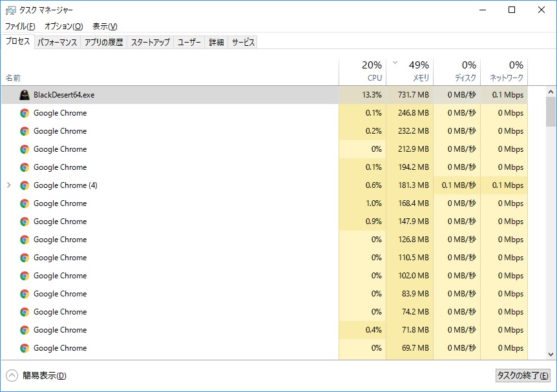Click Chrome icon in 71.8 MB row

pyautogui.click(x=25, y=330)
